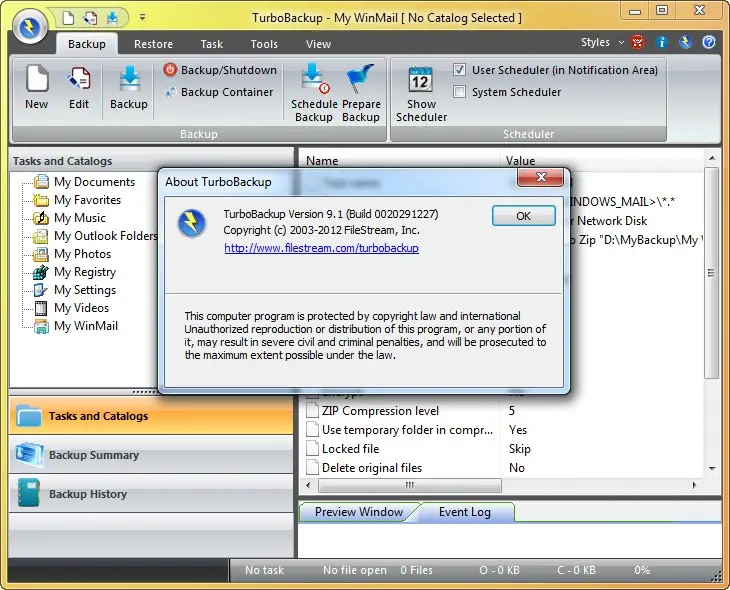Click OK in About TurboBackup dialog
The height and width of the screenshot is (590, 730).
[523, 216]
